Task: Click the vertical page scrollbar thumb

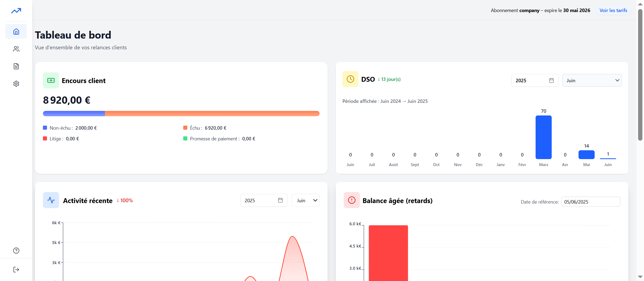Action: (x=640, y=74)
